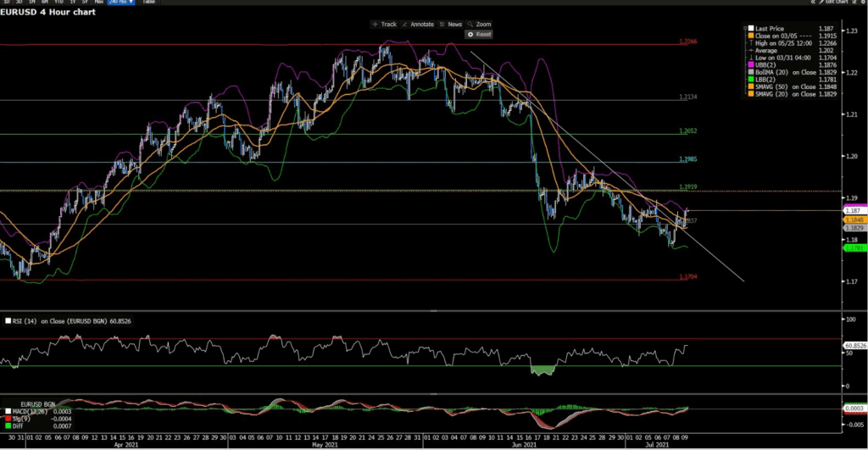The height and width of the screenshot is (450, 868).
Task: Open the 240 Mins interval dropdown
Action: point(120,2)
